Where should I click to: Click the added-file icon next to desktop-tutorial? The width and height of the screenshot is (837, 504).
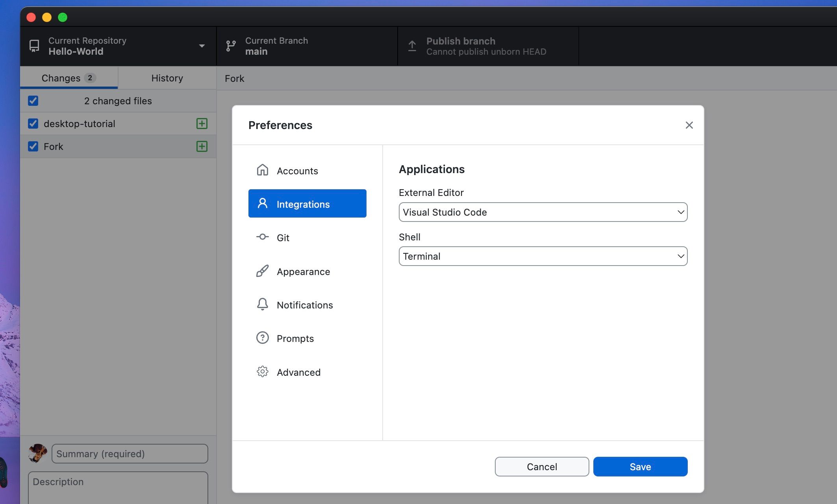coord(202,124)
